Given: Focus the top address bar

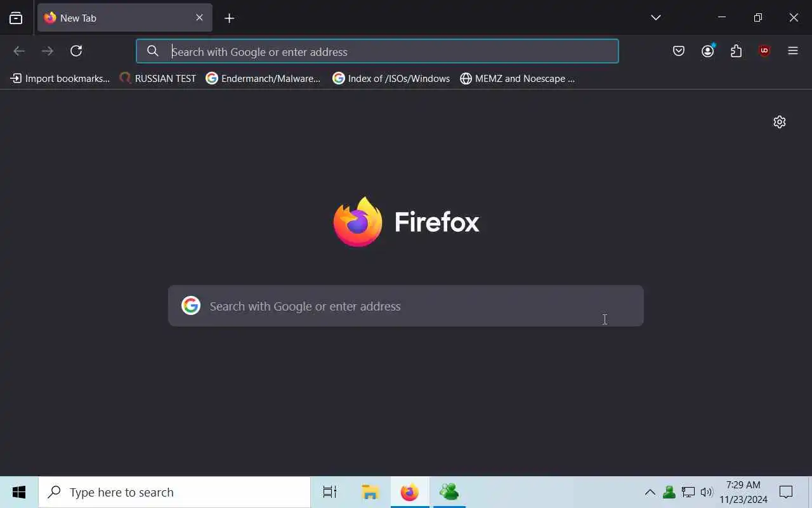Looking at the screenshot, I should (377, 51).
